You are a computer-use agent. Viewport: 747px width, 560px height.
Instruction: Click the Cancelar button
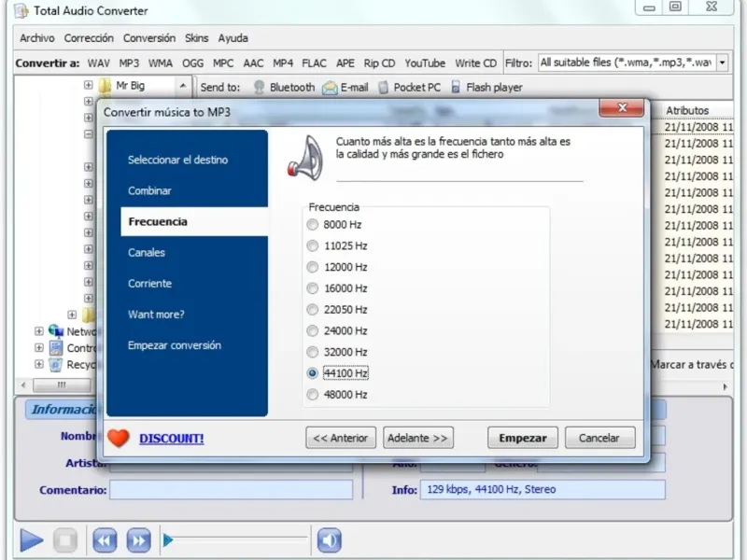[x=599, y=438]
